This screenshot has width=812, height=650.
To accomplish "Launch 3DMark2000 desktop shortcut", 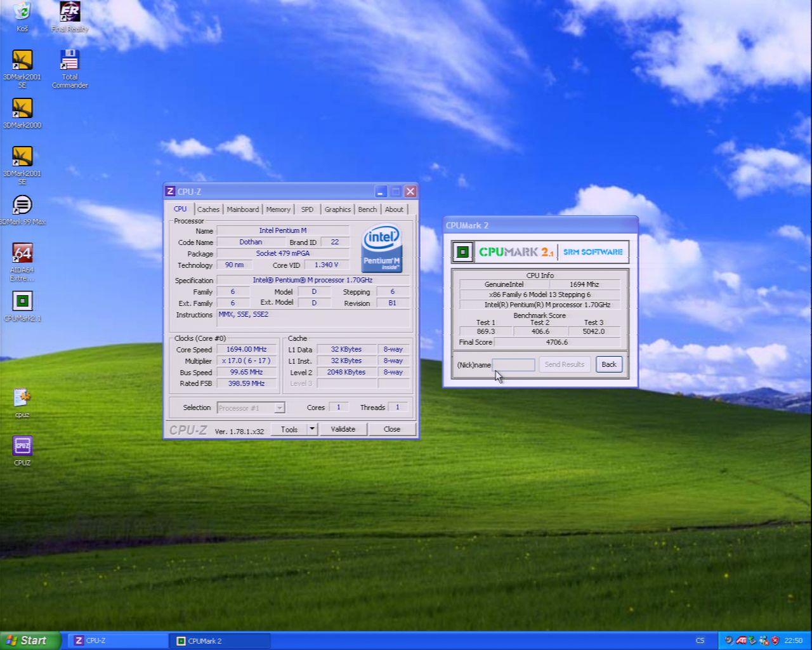I will pos(22,109).
